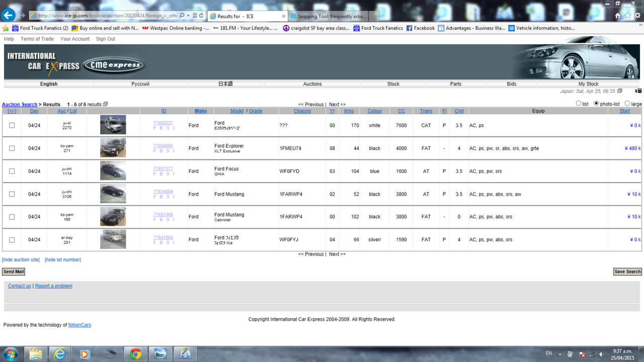This screenshot has height=362, width=644.
Task: Open lot ID 77656905 link
Action: pyautogui.click(x=163, y=146)
